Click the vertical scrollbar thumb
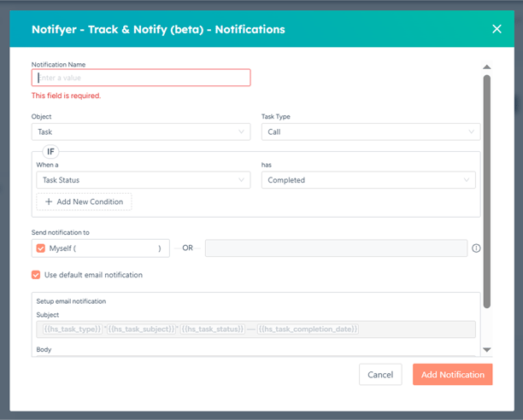Image resolution: width=523 pixels, height=420 pixels. (487, 191)
